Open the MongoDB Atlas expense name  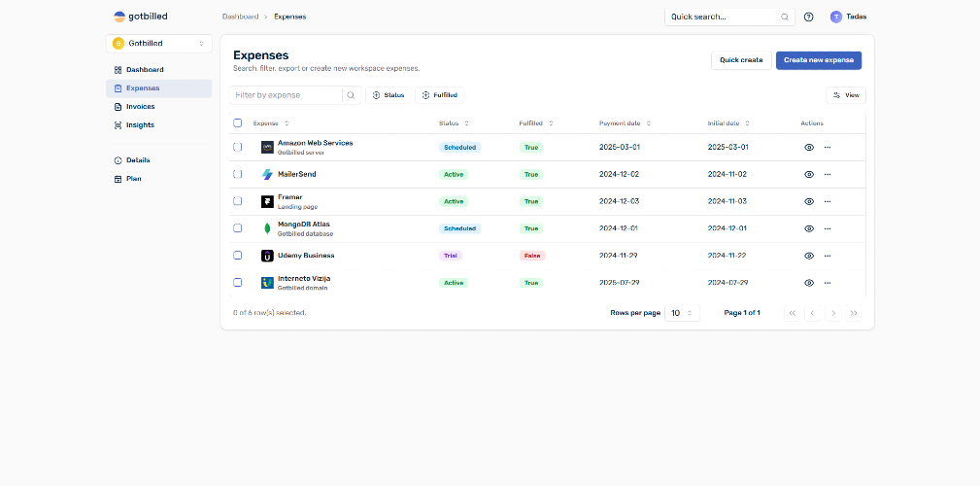(x=304, y=224)
